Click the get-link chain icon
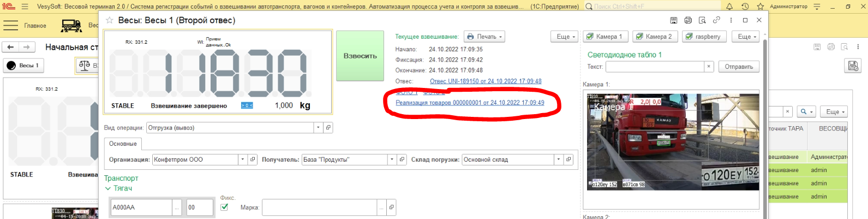Viewport: 868px width, 219px height. pyautogui.click(x=716, y=20)
